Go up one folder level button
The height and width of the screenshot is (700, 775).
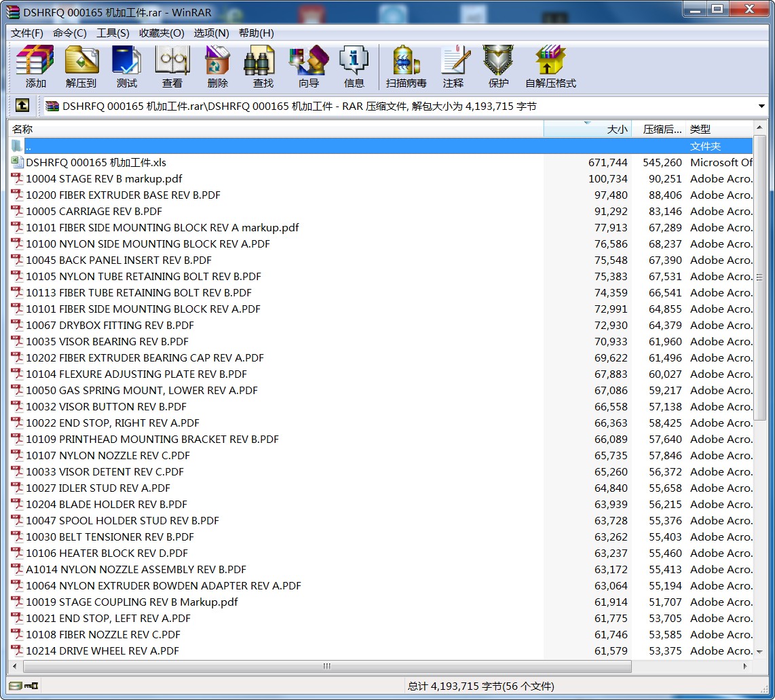point(22,106)
